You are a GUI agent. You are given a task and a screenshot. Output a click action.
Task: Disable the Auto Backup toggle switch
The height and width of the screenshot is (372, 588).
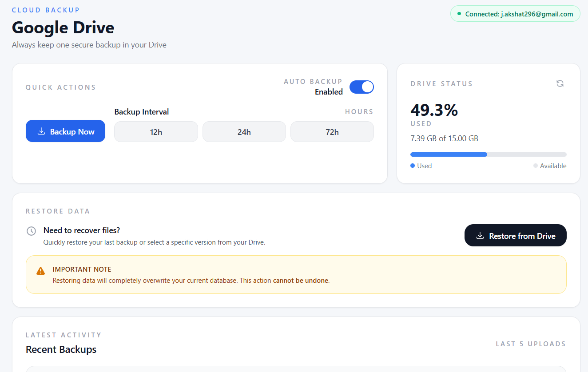coord(362,87)
